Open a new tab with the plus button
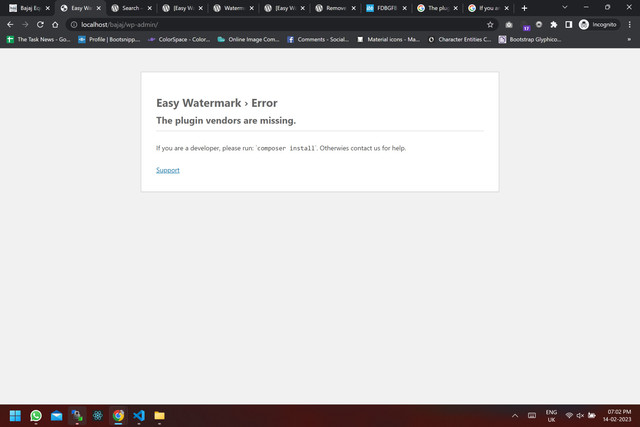Viewport: 640px width, 427px height. click(x=524, y=8)
